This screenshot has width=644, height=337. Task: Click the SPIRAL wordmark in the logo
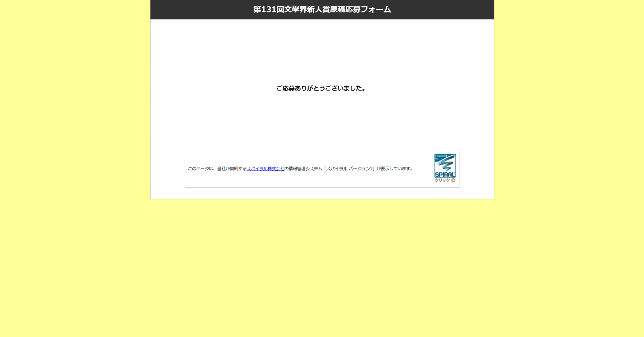[445, 175]
